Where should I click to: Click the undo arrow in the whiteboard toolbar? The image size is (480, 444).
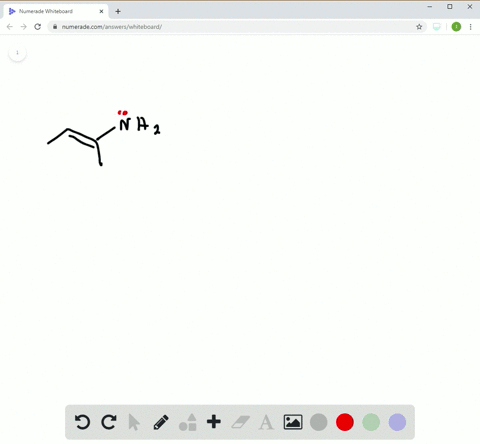[82, 422]
